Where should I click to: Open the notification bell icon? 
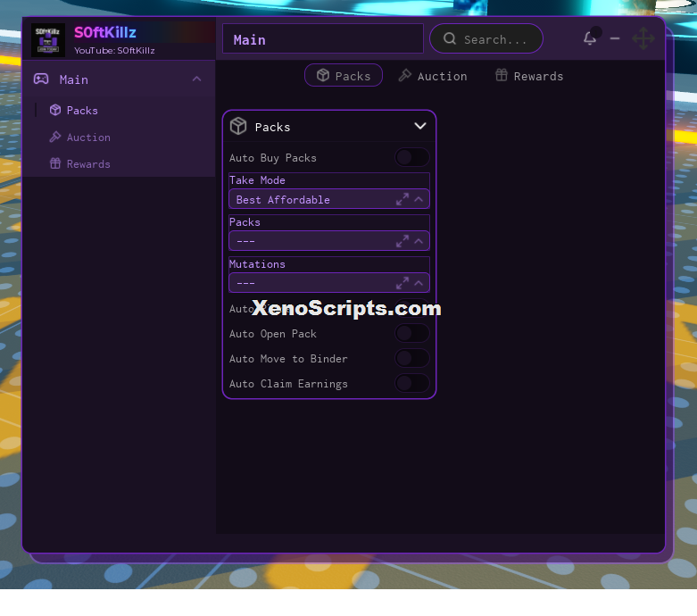[x=590, y=38]
